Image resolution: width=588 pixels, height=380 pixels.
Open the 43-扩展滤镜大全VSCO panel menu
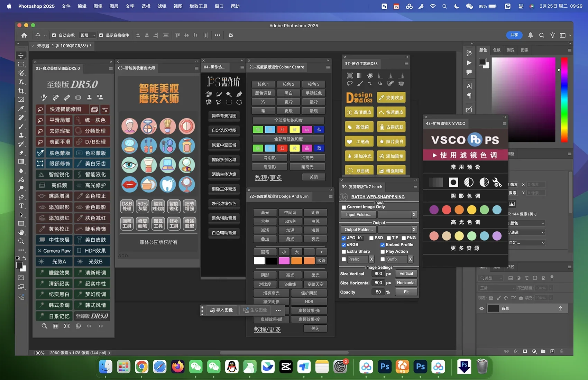[505, 123]
